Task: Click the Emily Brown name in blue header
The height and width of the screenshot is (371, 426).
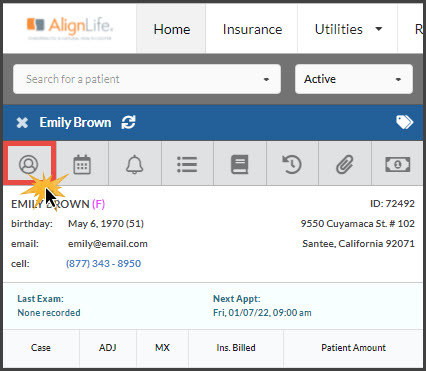Action: [x=75, y=122]
